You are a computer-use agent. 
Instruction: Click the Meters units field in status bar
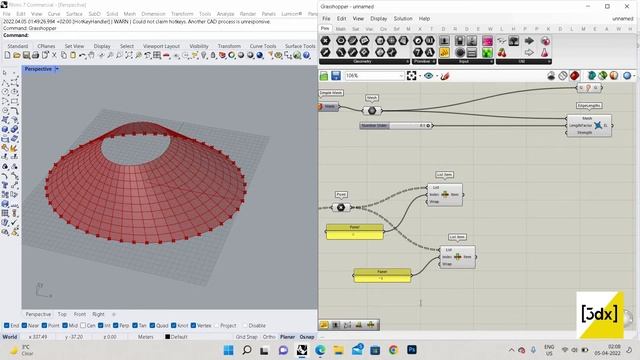pyautogui.click(x=146, y=337)
